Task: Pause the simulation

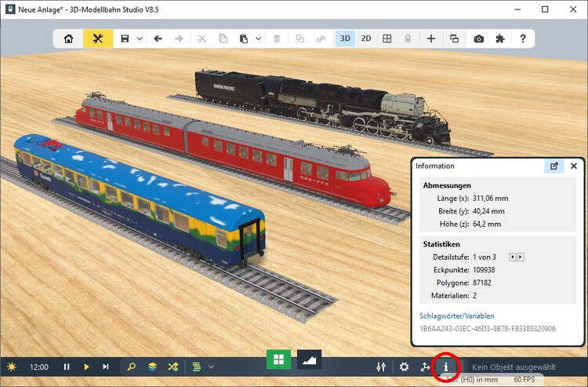Action: pos(67,367)
